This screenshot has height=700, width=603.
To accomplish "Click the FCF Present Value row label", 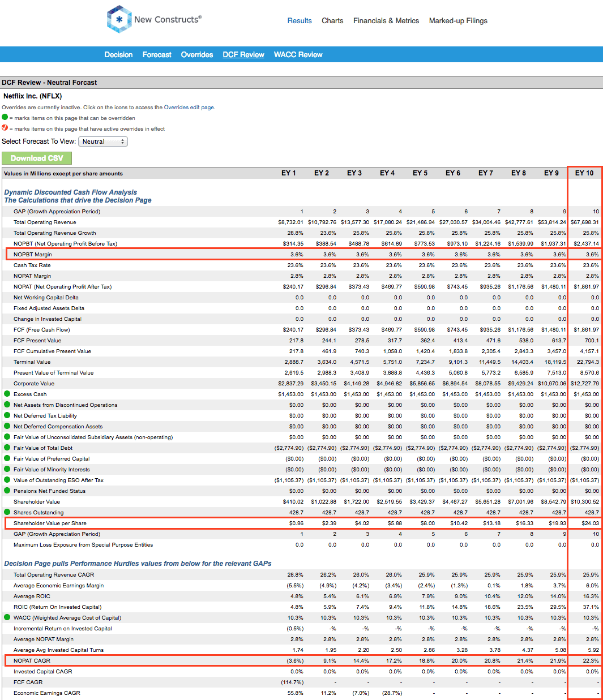I will (37, 341).
